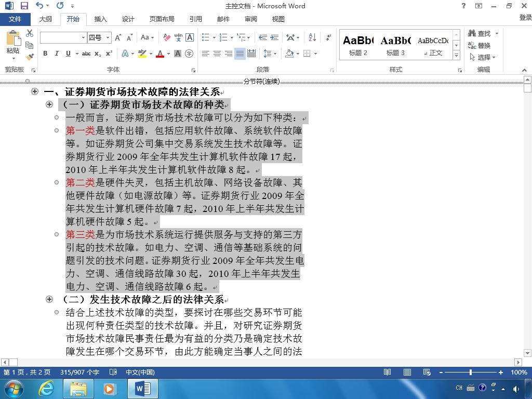Align text right
This screenshot has height=399, width=532.
[229, 54]
